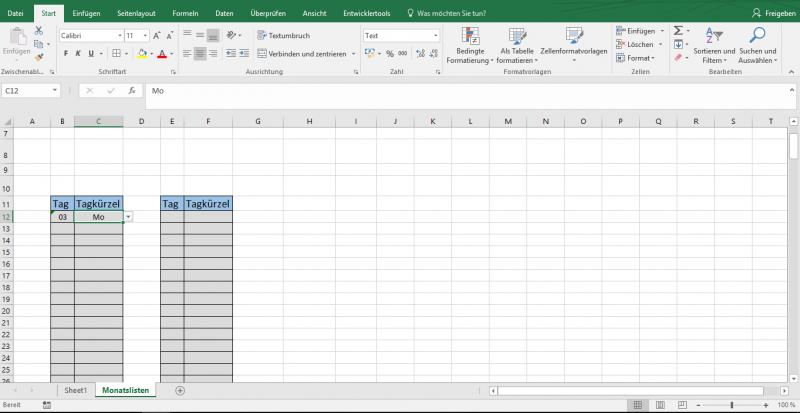Open the Formeln ribbon tab

(185, 12)
